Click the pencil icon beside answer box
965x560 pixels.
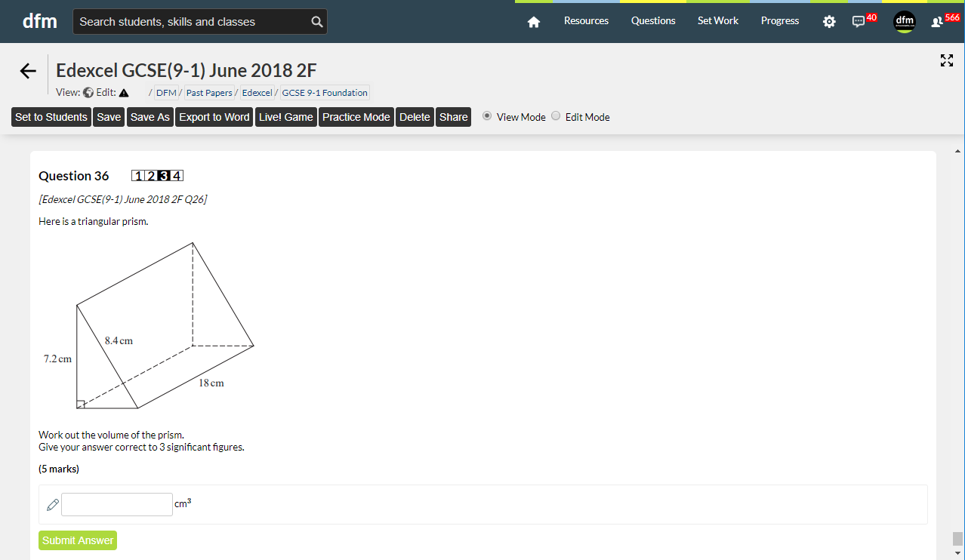click(52, 505)
